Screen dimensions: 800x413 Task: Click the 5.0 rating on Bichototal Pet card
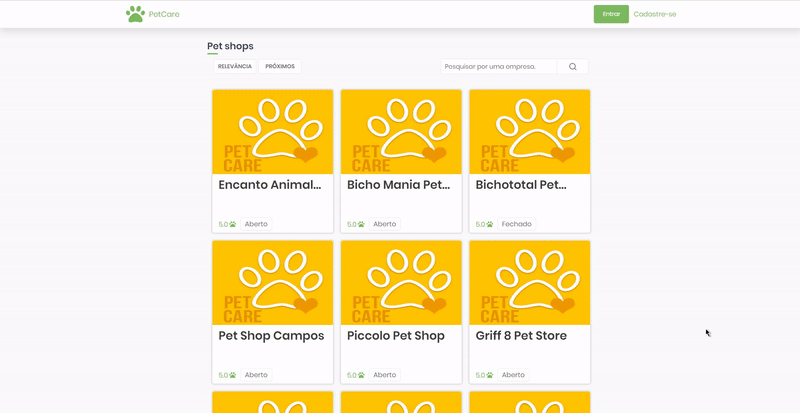coord(481,224)
